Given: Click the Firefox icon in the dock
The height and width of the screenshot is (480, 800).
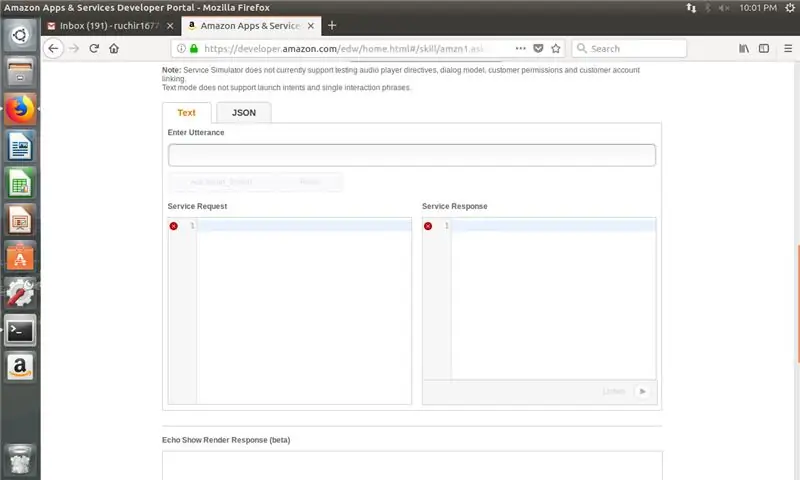Looking at the screenshot, I should tap(20, 109).
